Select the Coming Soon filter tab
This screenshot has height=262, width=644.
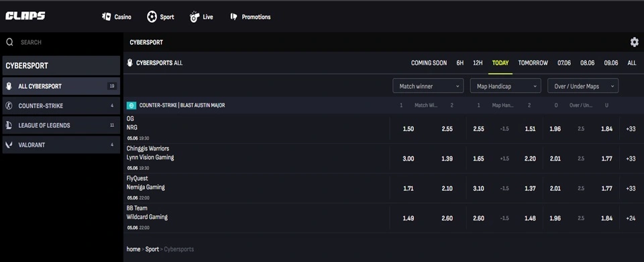[429, 63]
